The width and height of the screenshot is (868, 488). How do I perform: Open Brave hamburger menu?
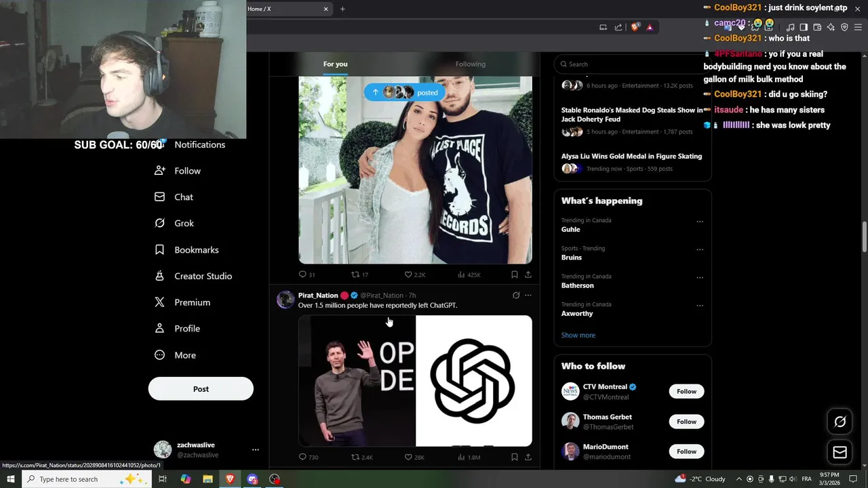point(858,27)
